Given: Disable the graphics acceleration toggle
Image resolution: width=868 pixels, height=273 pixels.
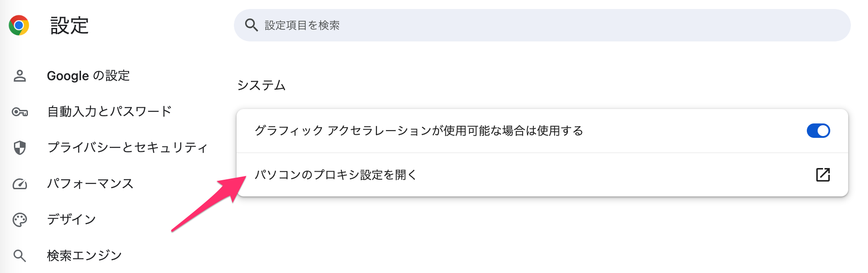Looking at the screenshot, I should pyautogui.click(x=818, y=131).
